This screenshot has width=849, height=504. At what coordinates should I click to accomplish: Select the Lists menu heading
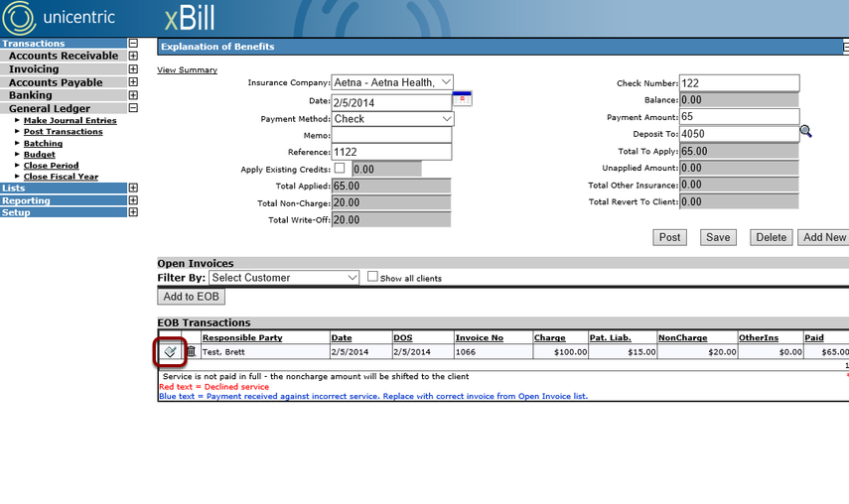14,189
